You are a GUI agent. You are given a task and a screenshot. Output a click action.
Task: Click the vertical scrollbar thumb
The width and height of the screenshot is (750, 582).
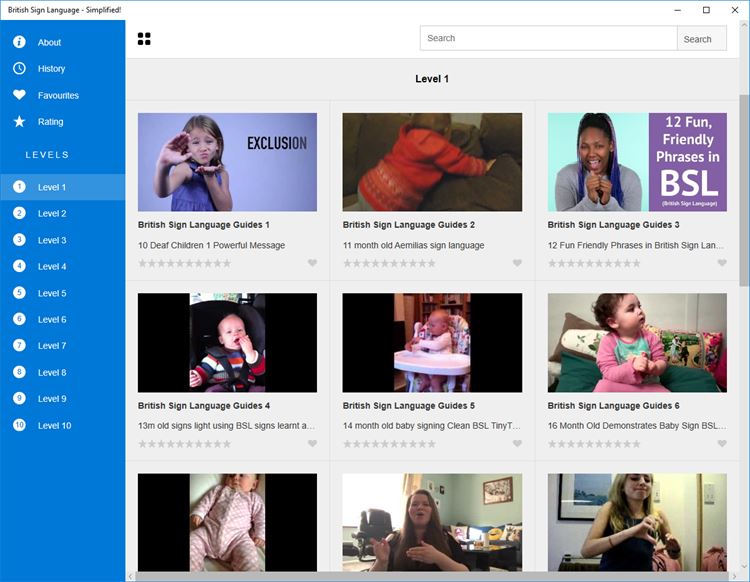click(743, 190)
